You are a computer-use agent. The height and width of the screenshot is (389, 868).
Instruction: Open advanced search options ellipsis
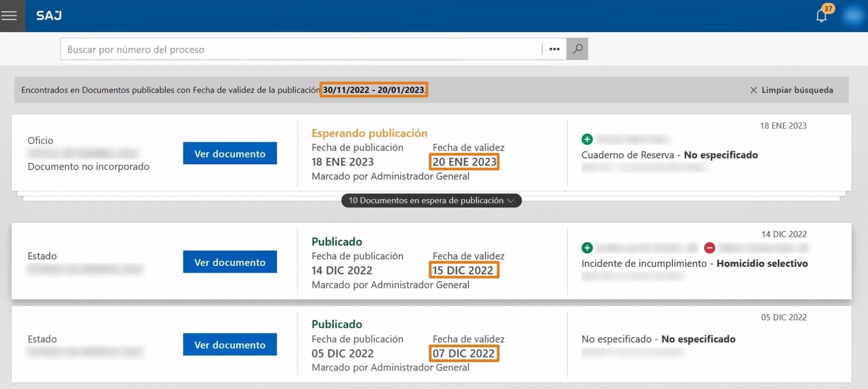(x=554, y=49)
